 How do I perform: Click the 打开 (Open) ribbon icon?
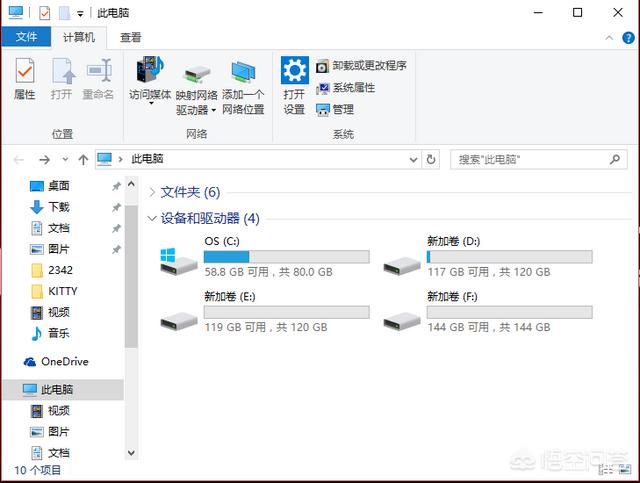(x=62, y=70)
